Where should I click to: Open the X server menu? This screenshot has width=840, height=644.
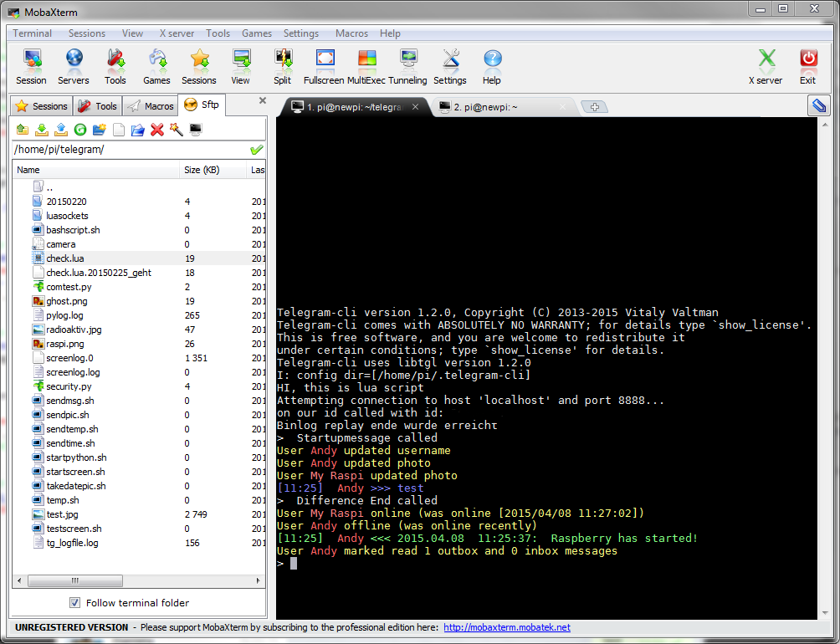[x=177, y=33]
